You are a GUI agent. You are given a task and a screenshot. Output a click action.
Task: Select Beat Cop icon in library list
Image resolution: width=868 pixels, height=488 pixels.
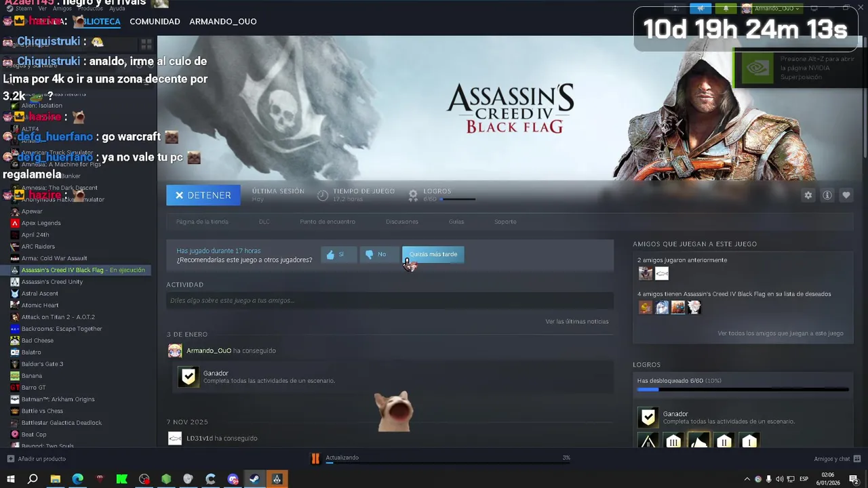click(x=15, y=434)
